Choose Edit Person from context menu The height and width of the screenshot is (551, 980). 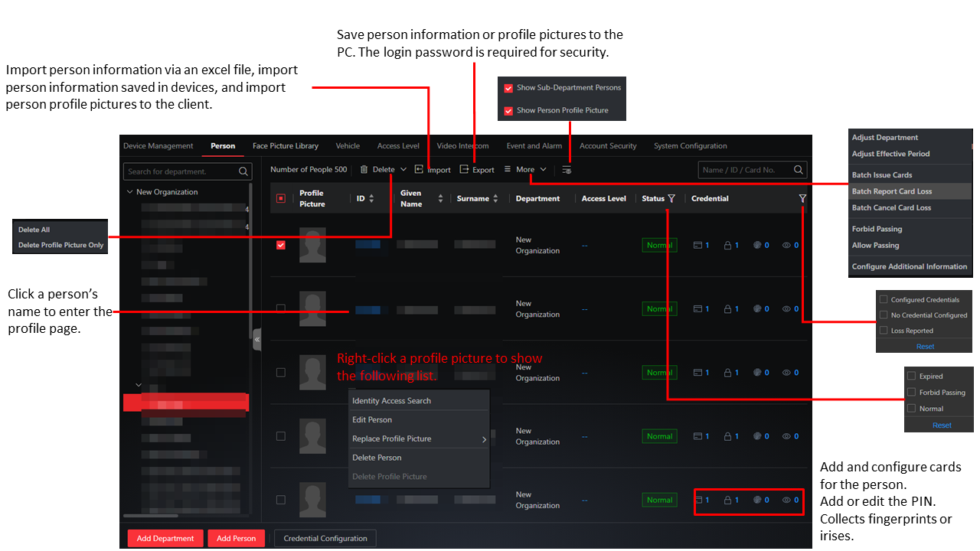point(372,420)
